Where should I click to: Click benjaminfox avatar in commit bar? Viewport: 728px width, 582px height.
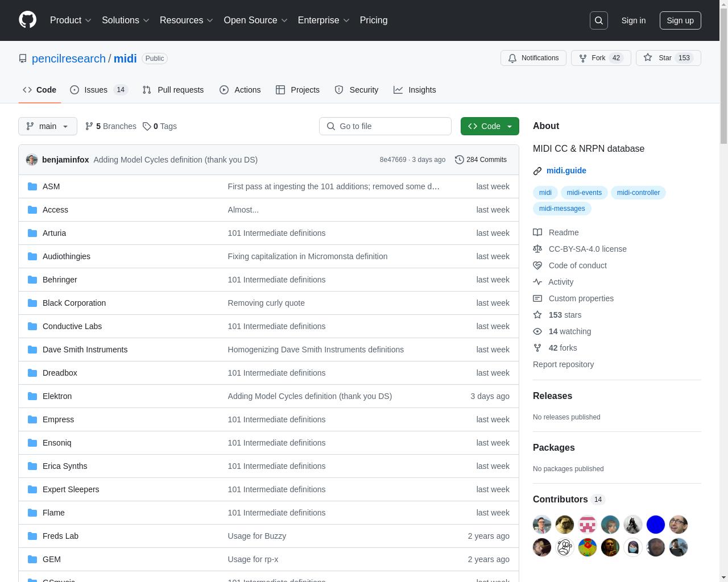[32, 160]
